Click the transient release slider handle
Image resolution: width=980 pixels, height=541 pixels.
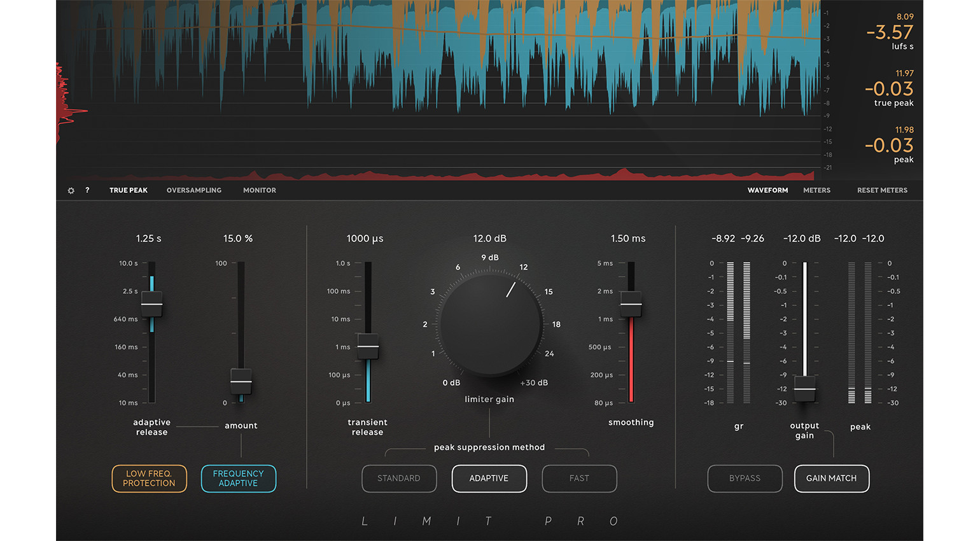coord(368,346)
